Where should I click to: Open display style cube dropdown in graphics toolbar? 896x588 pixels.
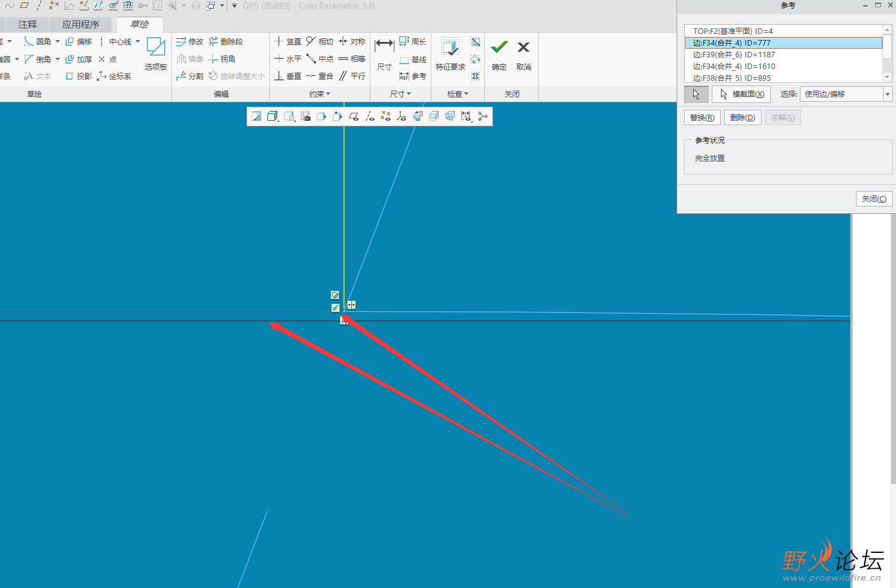click(273, 116)
